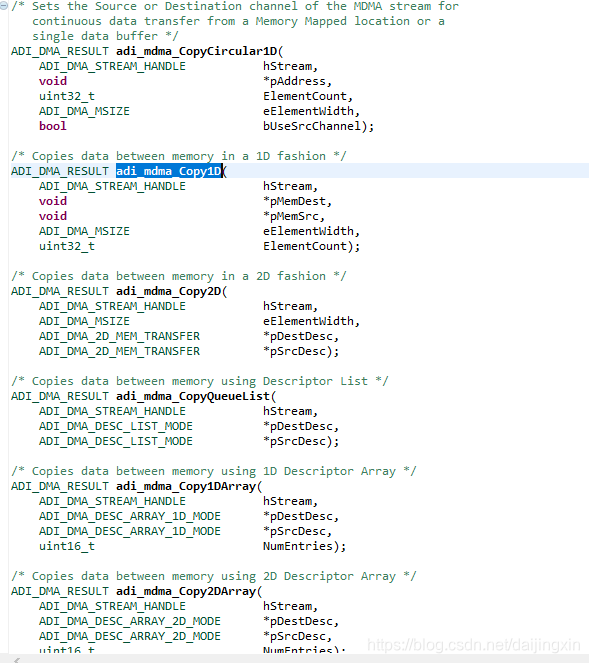This screenshot has height=663, width=589.
Task: Click 'single data buffer */' comment line
Action: point(105,36)
